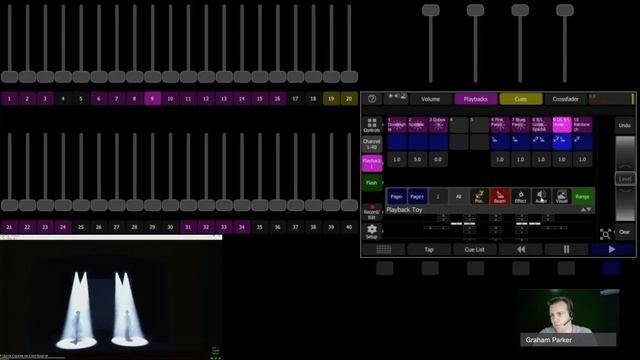Open the Setup gear icon
640x360 pixels.
(x=371, y=231)
